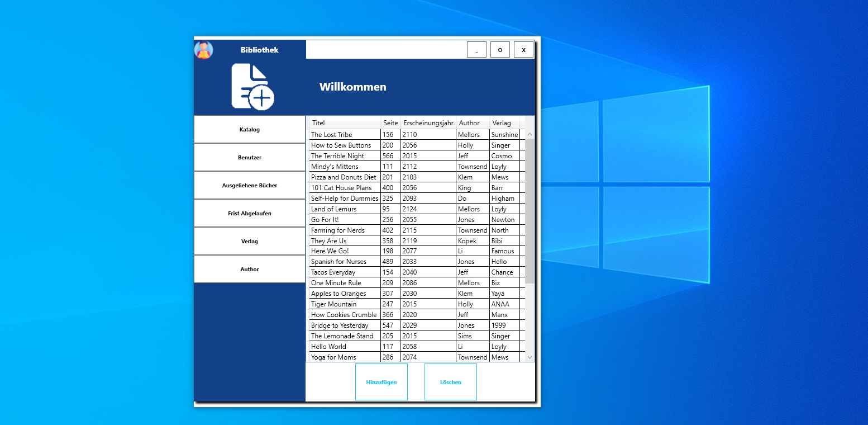Click the table scrollbar down arrow
The image size is (868, 425).
[x=530, y=357]
